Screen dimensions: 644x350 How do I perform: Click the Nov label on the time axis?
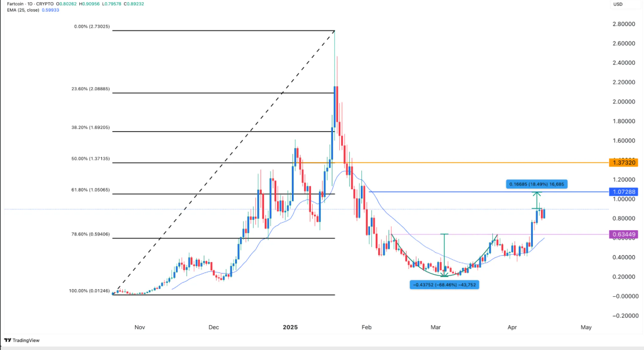pos(140,327)
